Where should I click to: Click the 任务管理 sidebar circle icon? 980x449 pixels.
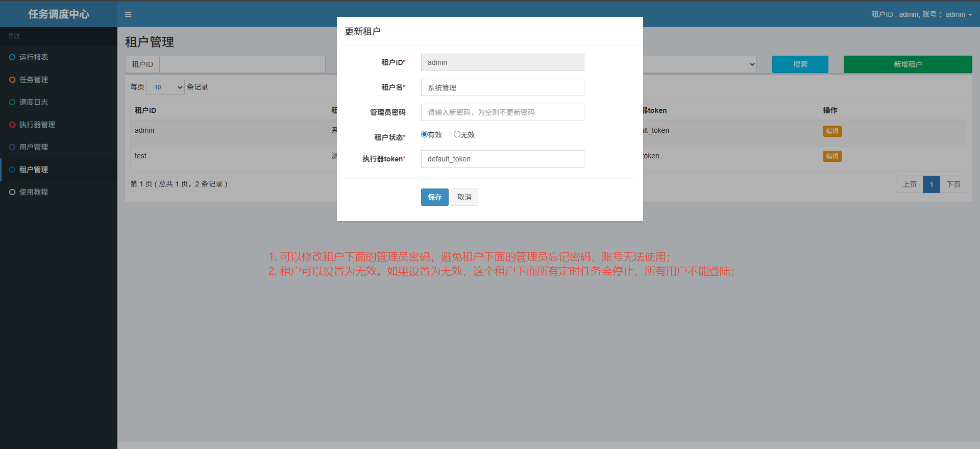point(12,80)
